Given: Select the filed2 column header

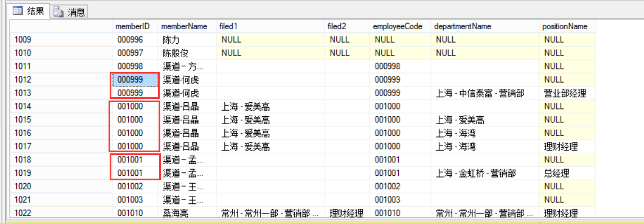Looking at the screenshot, I should pos(347,26).
